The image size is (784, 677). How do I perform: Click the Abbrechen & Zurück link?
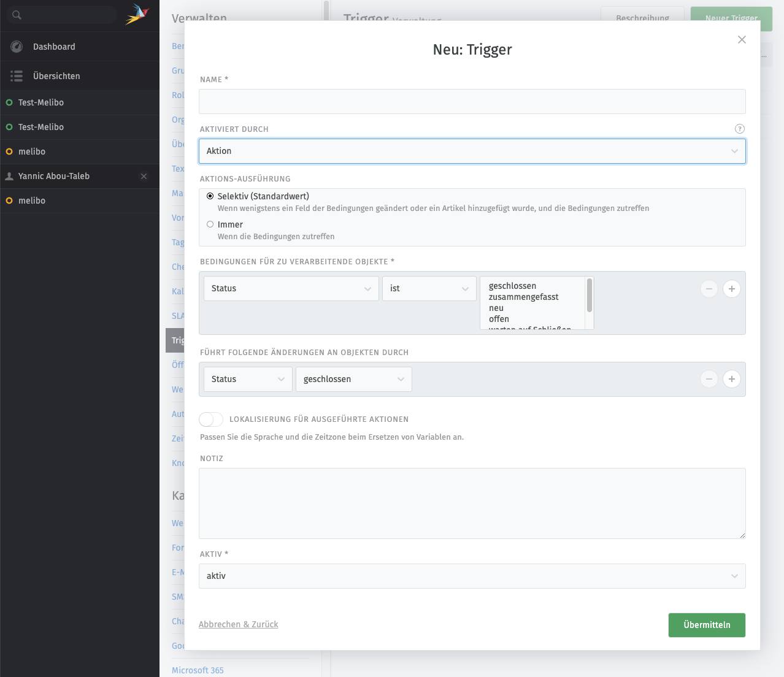point(238,624)
